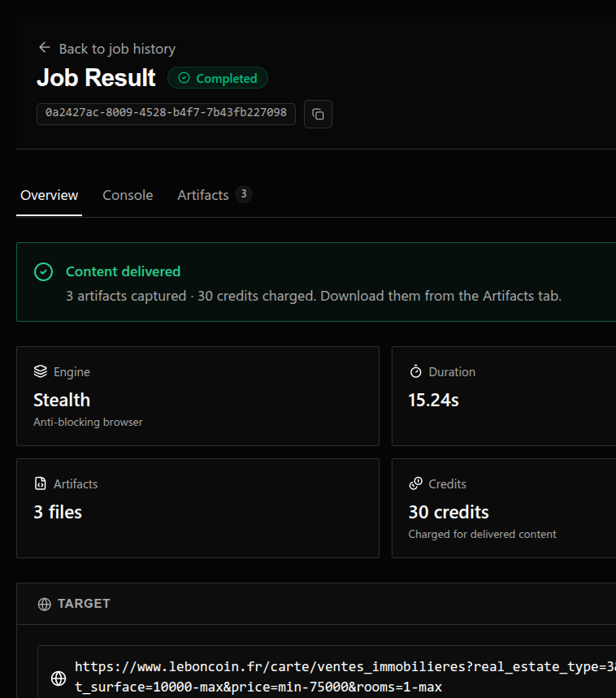The image size is (616, 698).
Task: Click the Content delivered check circle icon
Action: [44, 271]
